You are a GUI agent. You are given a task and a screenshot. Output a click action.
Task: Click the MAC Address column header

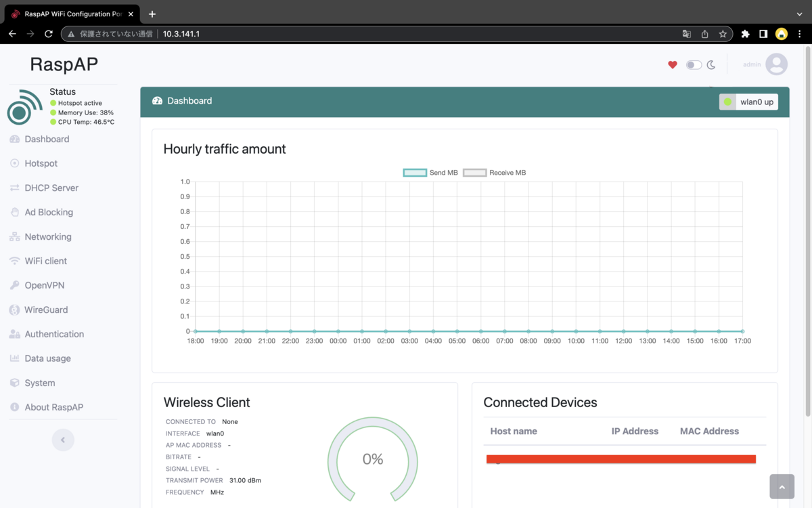pyautogui.click(x=709, y=431)
